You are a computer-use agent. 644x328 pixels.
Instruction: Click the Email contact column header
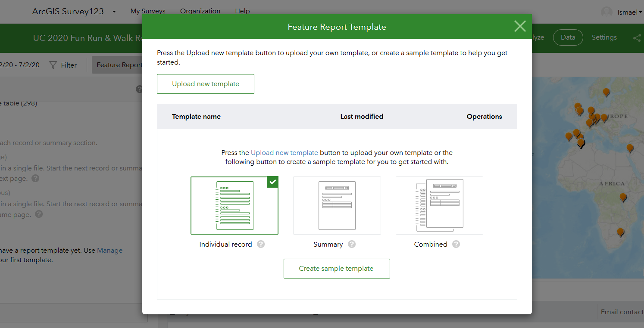pyautogui.click(x=622, y=312)
